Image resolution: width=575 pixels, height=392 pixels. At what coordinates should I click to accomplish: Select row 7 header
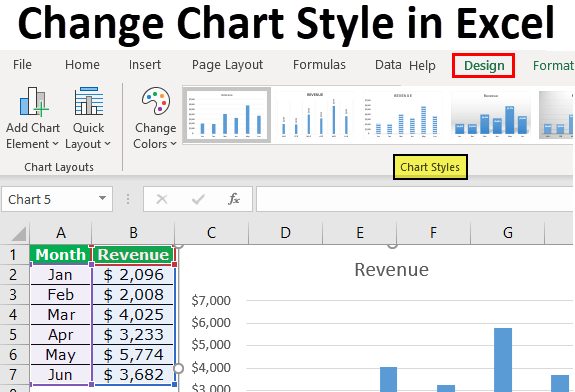[14, 374]
